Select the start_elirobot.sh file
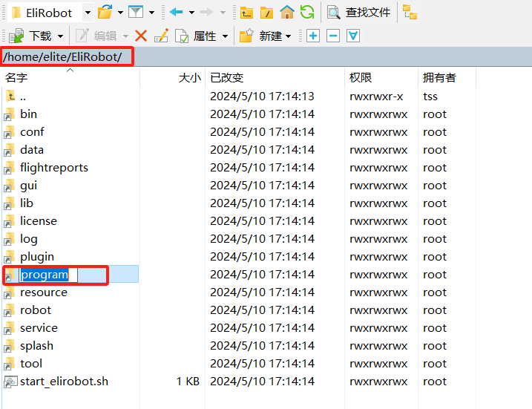The image size is (532, 409). [64, 382]
